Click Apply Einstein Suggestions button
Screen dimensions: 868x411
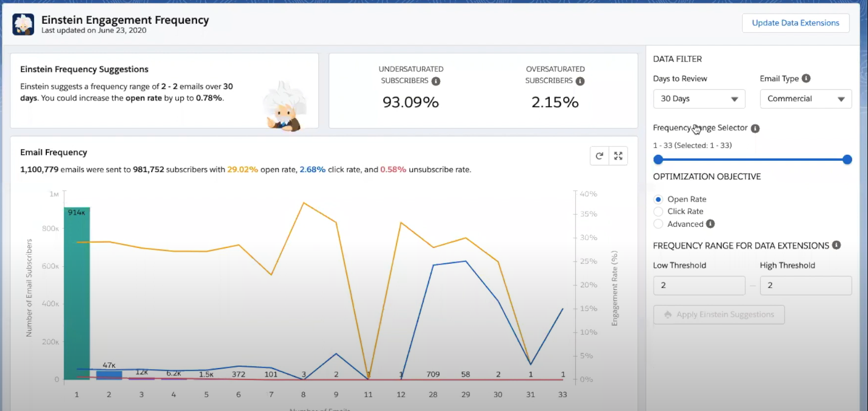(x=719, y=315)
